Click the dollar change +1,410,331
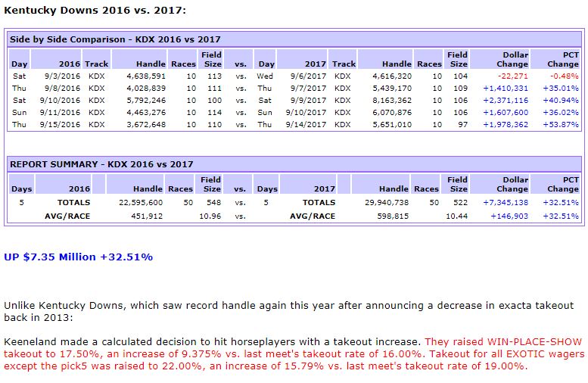Screen dimensions: 588x383 click(x=506, y=88)
